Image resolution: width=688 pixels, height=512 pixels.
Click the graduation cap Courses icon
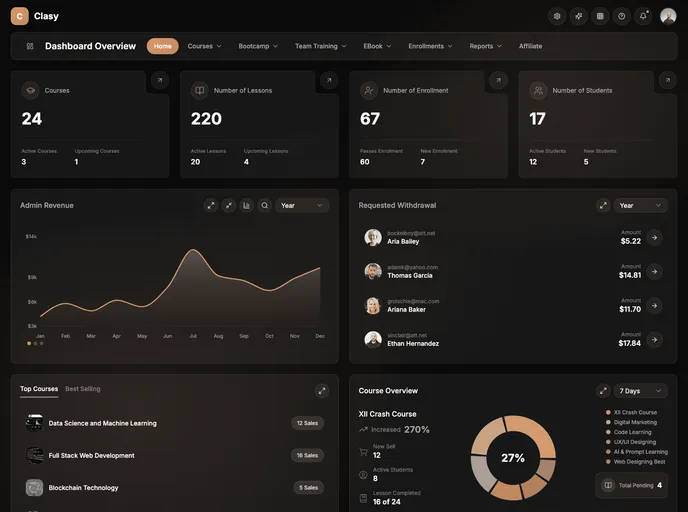(30, 90)
